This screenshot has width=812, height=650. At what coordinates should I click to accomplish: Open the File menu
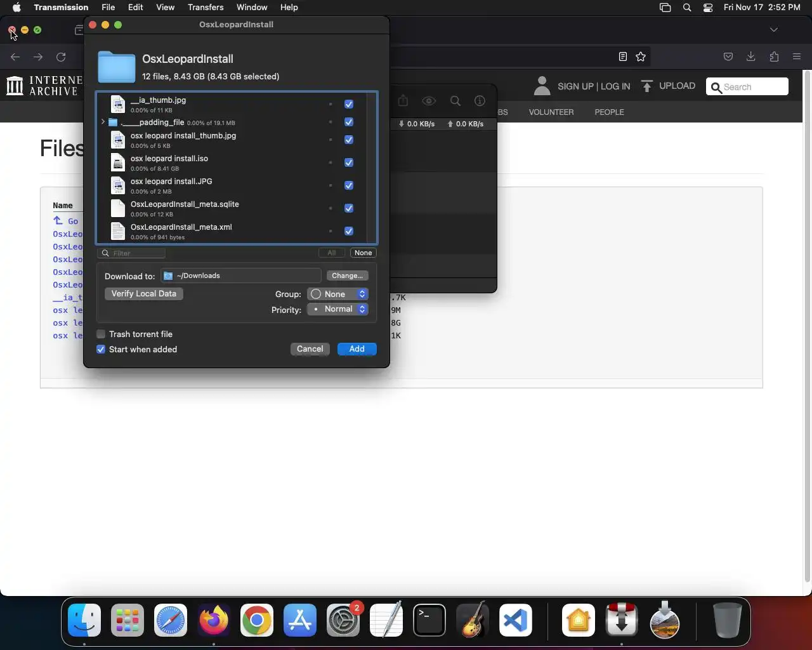(x=108, y=7)
